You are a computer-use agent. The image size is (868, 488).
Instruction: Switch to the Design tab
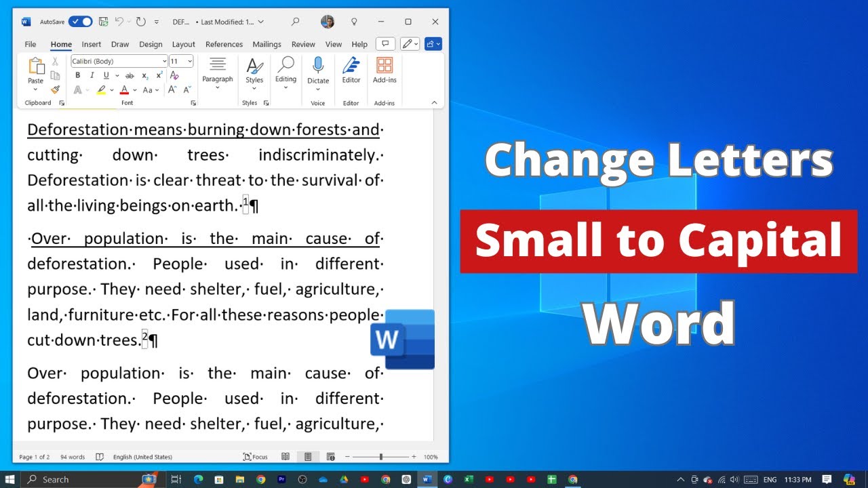coord(151,44)
